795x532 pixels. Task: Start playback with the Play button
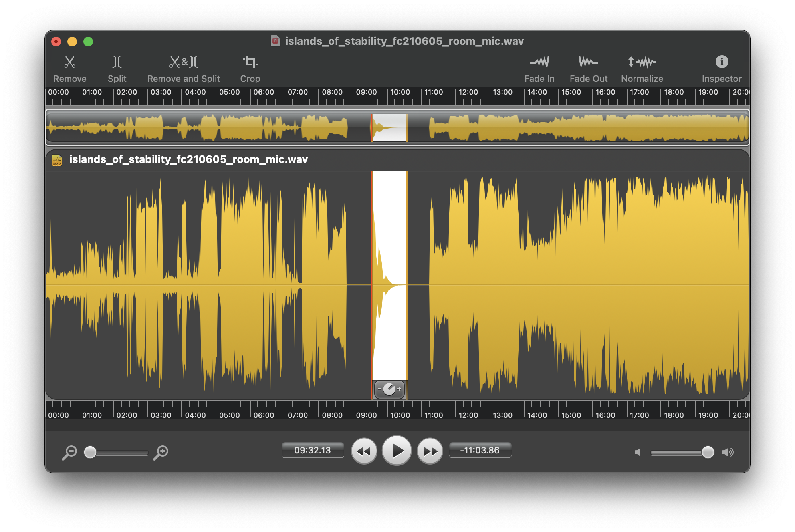pos(397,450)
